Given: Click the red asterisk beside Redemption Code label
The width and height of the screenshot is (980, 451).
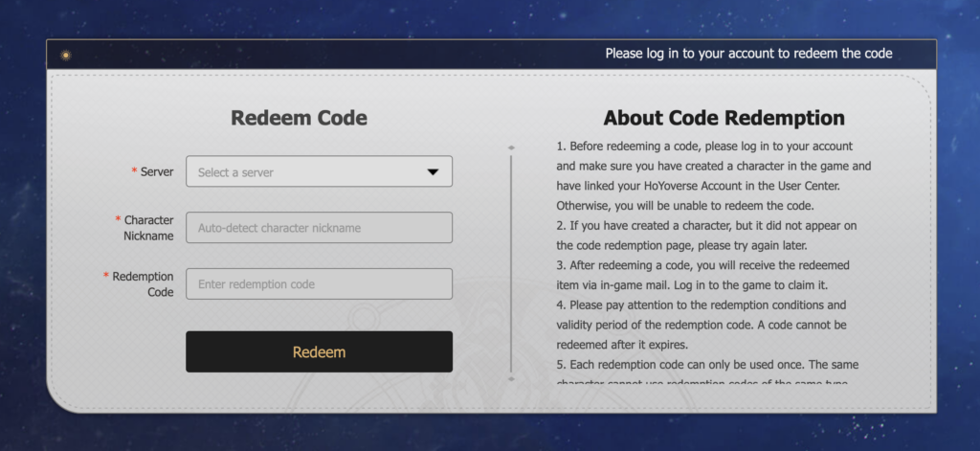Looking at the screenshot, I should 106,276.
